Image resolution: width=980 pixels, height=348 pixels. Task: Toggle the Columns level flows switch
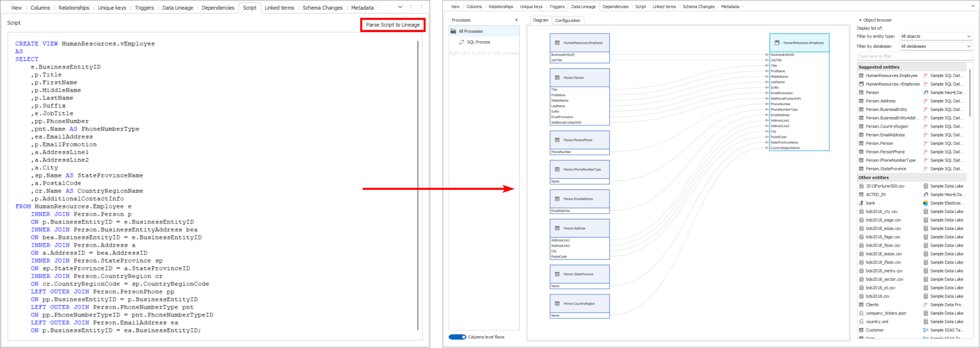pyautogui.click(x=457, y=337)
